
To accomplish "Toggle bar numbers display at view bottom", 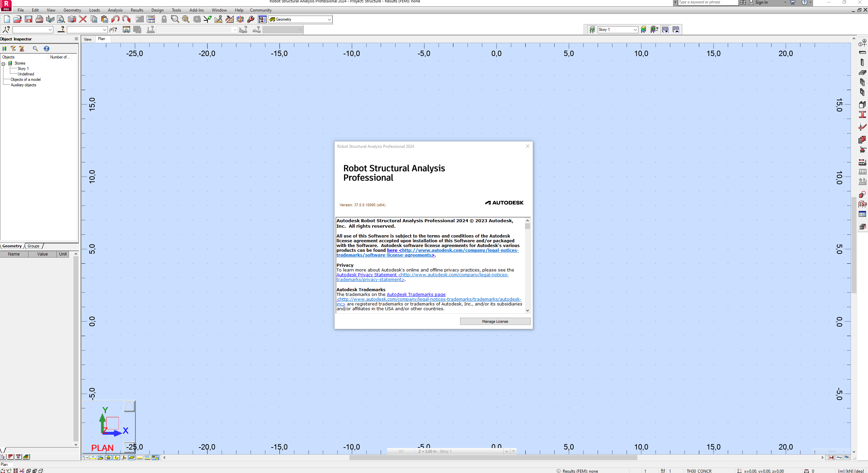I will (93, 457).
